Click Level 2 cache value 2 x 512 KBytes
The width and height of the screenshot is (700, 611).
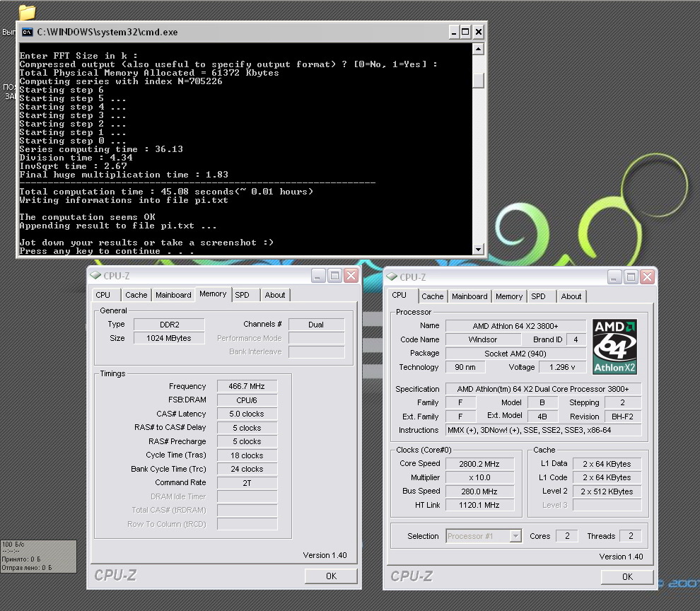pos(607,491)
